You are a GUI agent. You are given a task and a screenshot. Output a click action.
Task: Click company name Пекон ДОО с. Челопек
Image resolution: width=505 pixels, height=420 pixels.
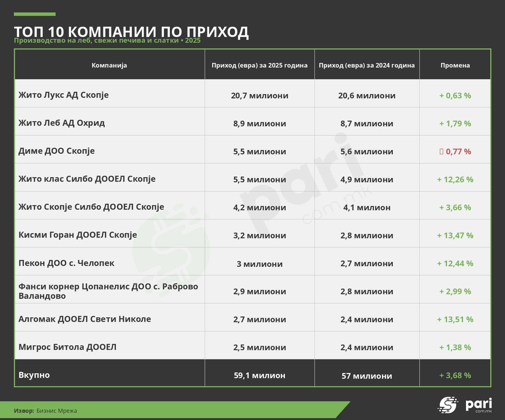(x=66, y=263)
